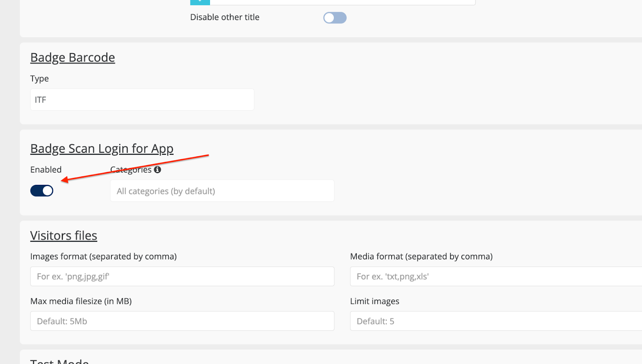This screenshot has height=364, width=642.
Task: Click the Media format input field
Action: coord(496,277)
